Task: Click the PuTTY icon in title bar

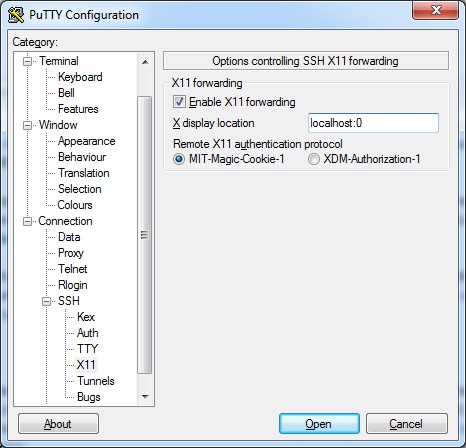Action: [16, 15]
